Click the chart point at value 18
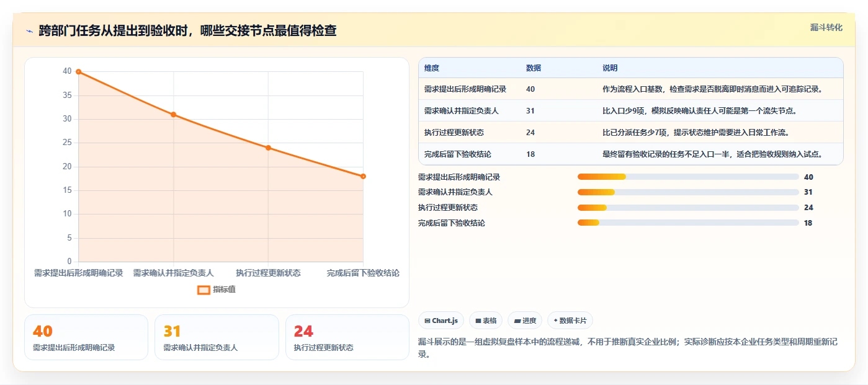The width and height of the screenshot is (868, 385). 363,176
